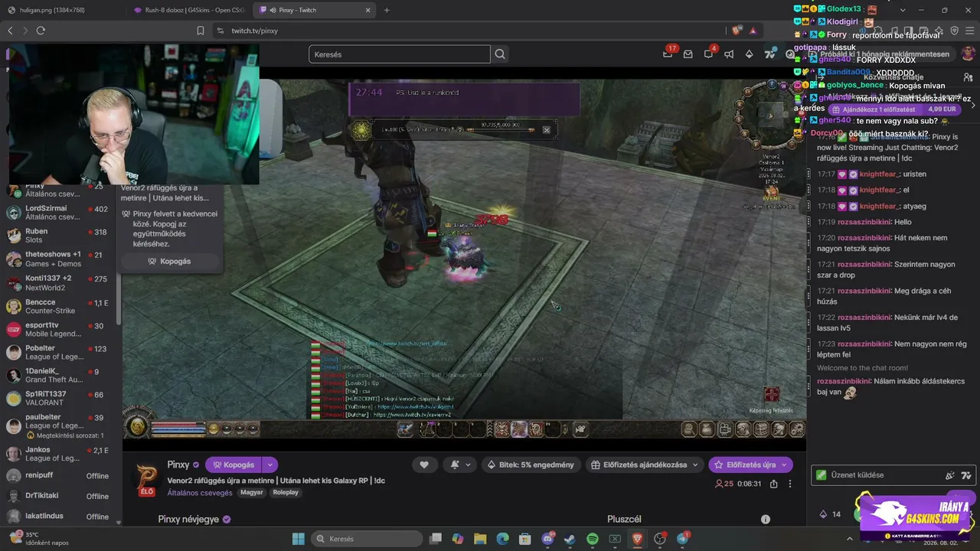Screen dimensions: 980x551
Task: Open the stream three-dot options menu
Action: point(790,484)
